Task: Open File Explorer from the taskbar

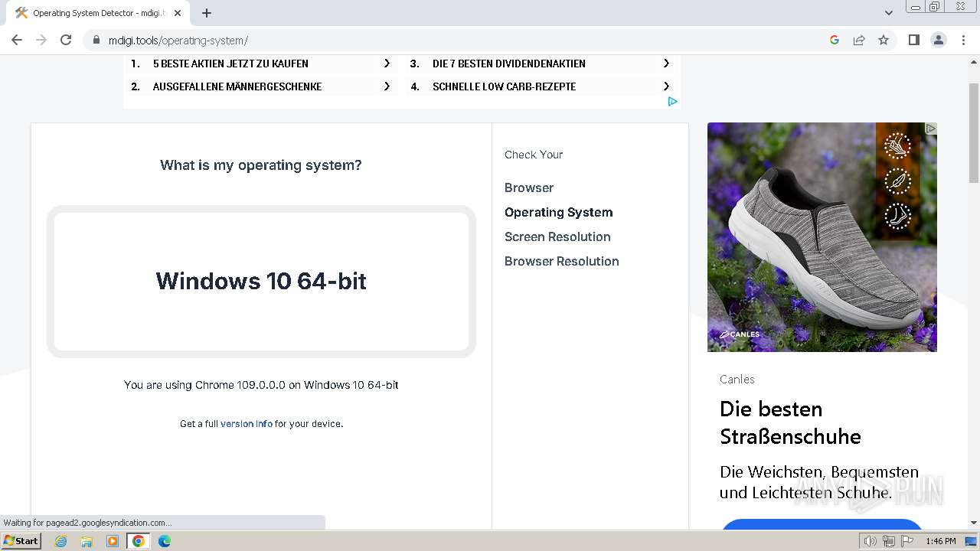Action: pyautogui.click(x=87, y=541)
